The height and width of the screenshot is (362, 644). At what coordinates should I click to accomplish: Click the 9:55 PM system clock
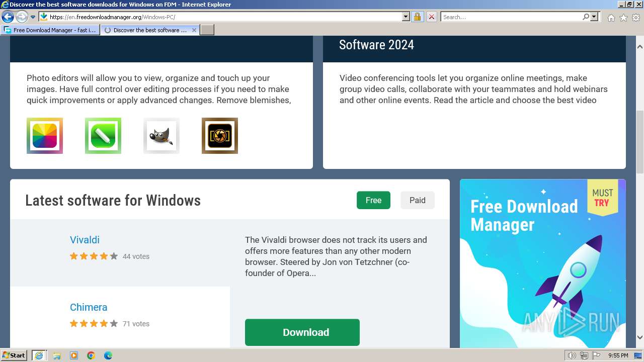pos(618,355)
